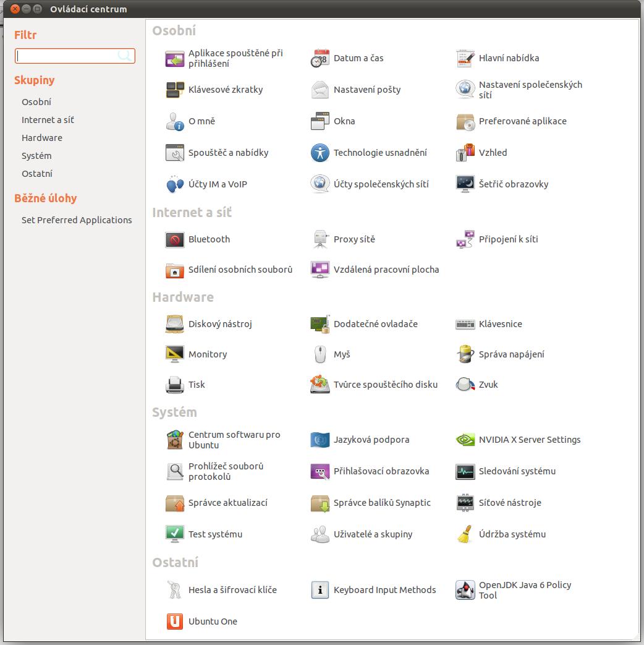Select the Systém group in sidebar
Screen dimensions: 644x645
click(x=36, y=156)
